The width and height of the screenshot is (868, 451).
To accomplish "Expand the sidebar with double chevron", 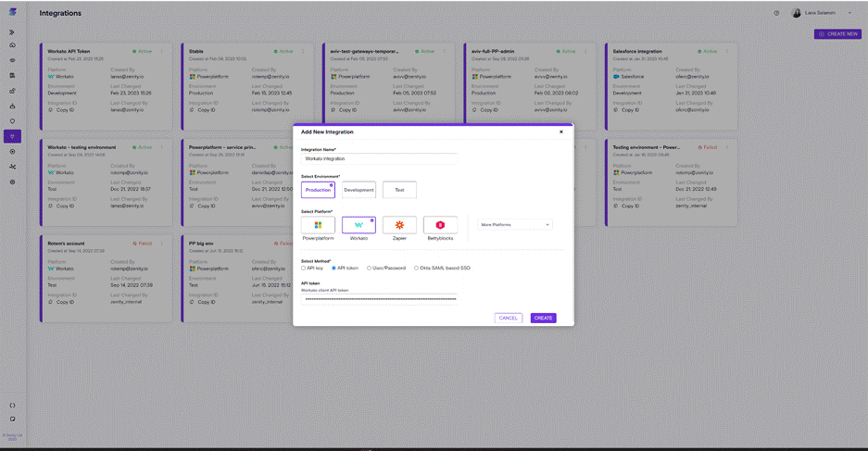I will click(x=12, y=32).
